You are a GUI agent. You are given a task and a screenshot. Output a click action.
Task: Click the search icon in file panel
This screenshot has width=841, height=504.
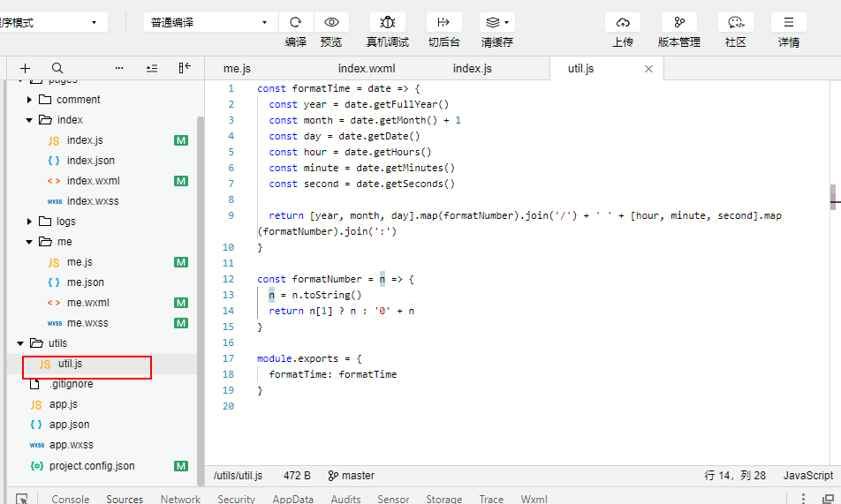[x=57, y=68]
